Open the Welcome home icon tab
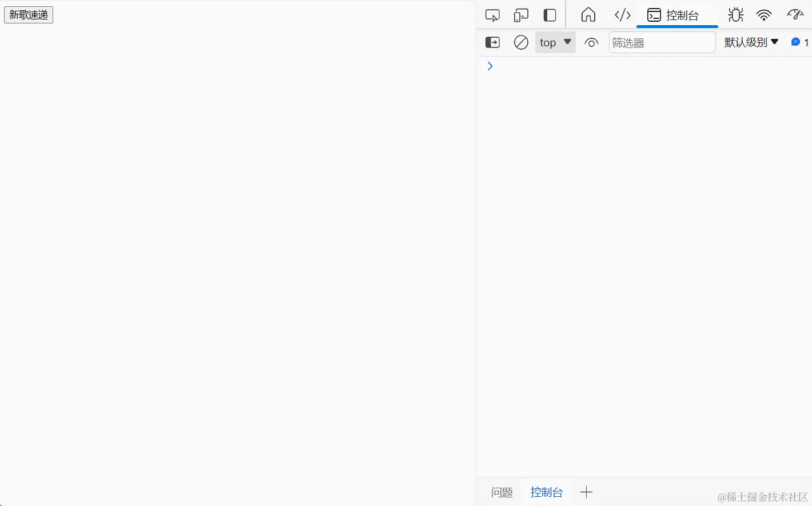The width and height of the screenshot is (812, 506). tap(588, 15)
